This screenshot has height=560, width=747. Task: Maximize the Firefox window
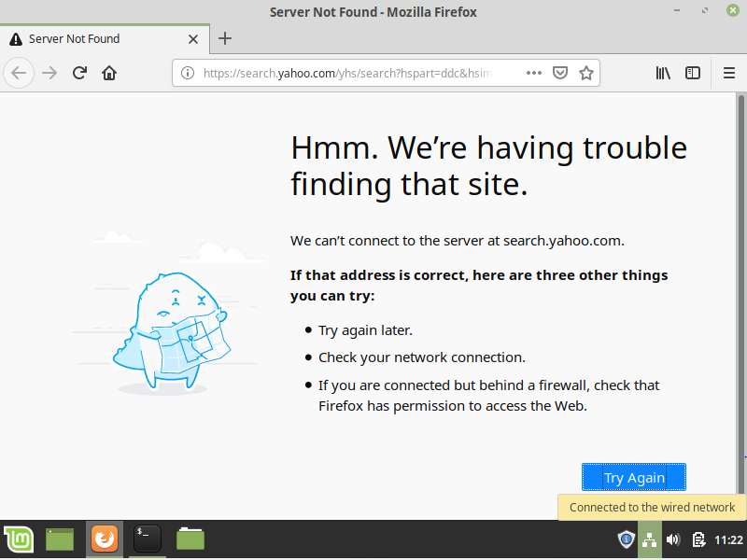[x=705, y=10]
